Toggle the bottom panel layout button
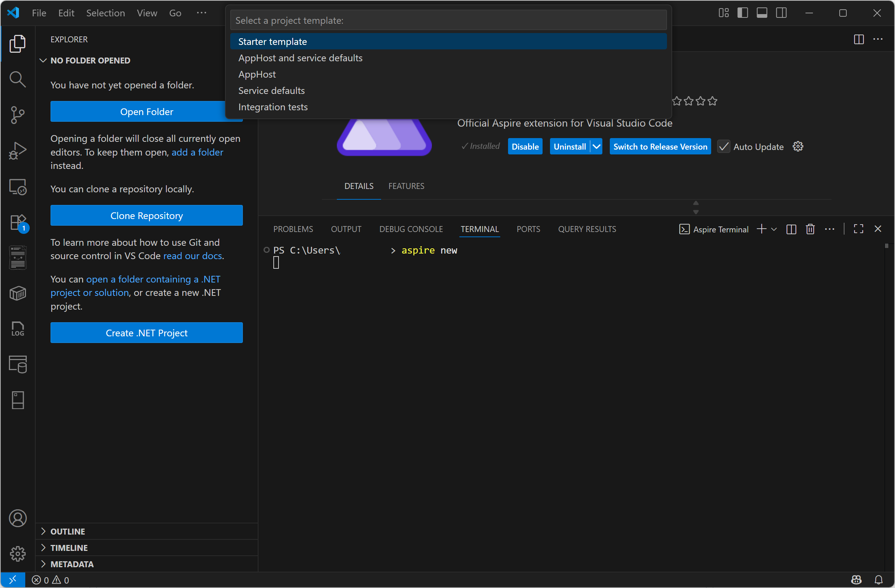Screen dimensions: 895x588 (762, 13)
